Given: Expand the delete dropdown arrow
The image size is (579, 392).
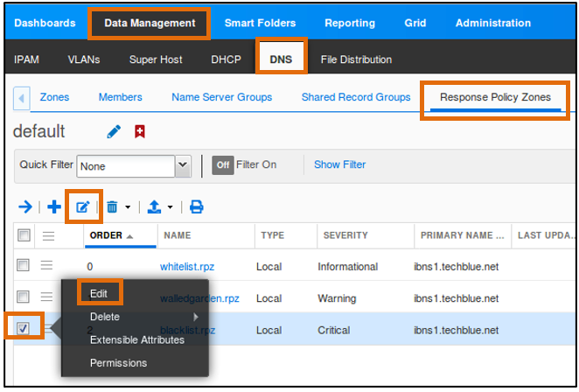Looking at the screenshot, I should (x=128, y=207).
